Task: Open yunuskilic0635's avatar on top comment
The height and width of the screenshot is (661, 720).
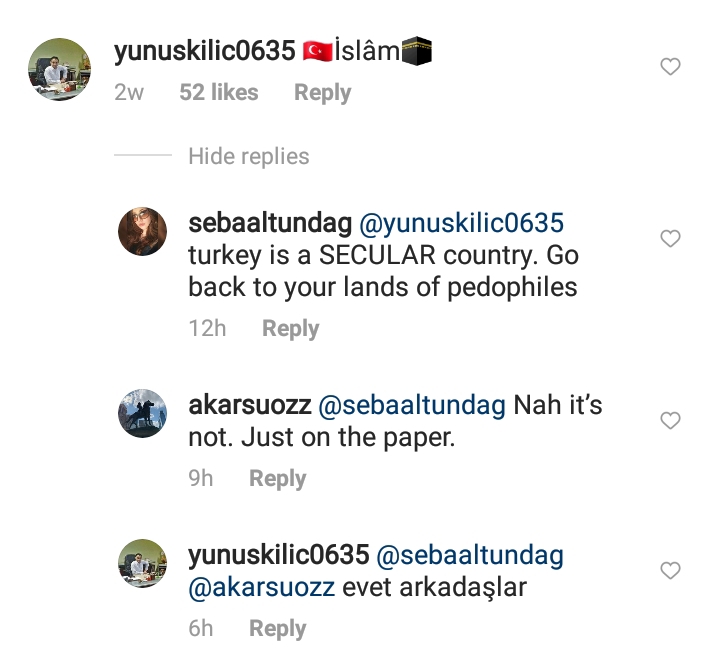Action: coord(59,69)
